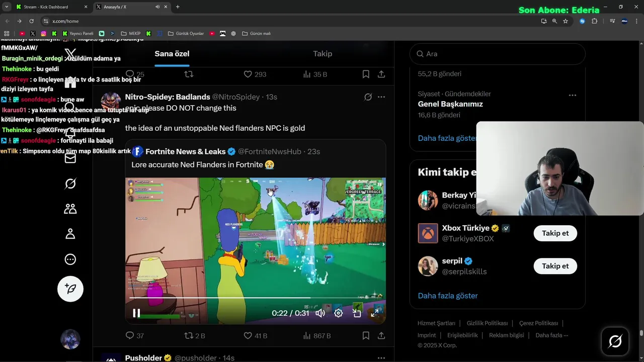644x362 pixels.
Task: Open Messages envelope icon in sidebar
Action: [70, 158]
